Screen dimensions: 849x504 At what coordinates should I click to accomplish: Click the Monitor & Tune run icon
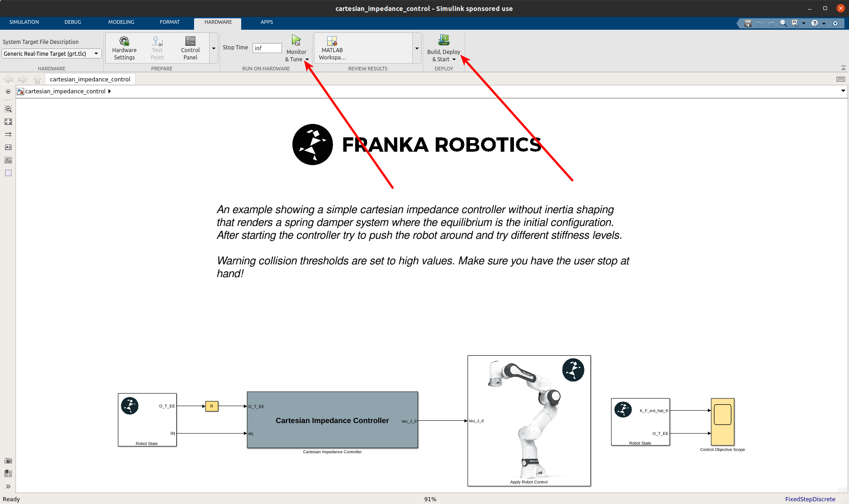(296, 41)
